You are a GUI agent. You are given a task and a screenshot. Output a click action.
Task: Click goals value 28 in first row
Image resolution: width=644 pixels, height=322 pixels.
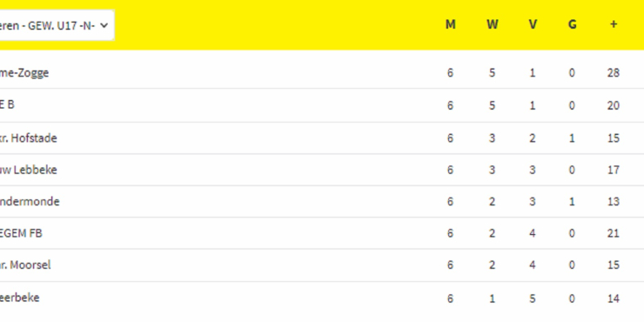click(614, 73)
